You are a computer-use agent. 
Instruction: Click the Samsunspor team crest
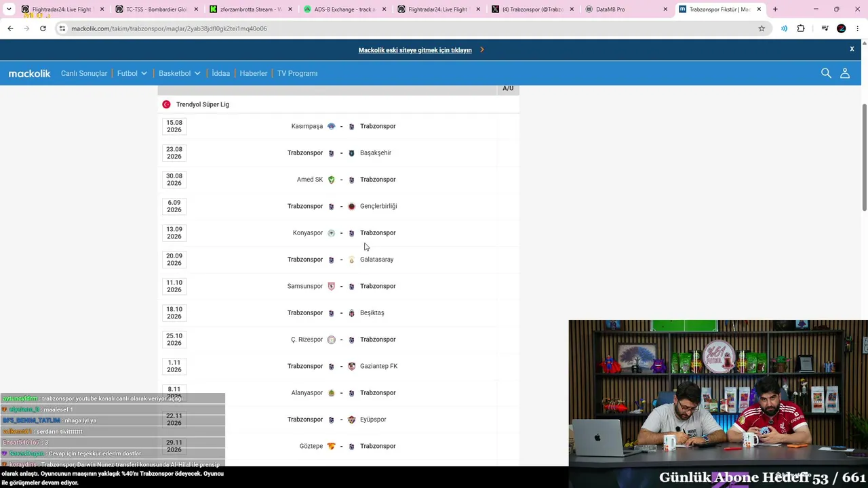(x=332, y=286)
